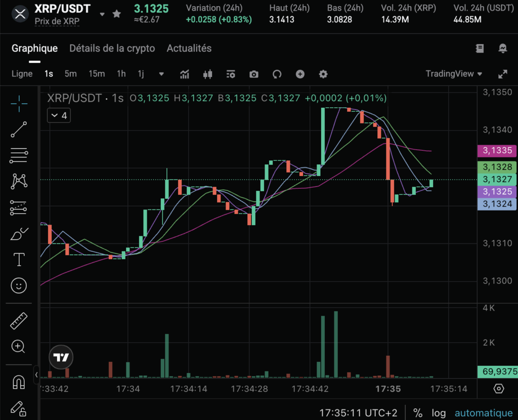Image resolution: width=518 pixels, height=420 pixels.
Task: Select the zoom-in magnifier tool
Action: pos(19,347)
